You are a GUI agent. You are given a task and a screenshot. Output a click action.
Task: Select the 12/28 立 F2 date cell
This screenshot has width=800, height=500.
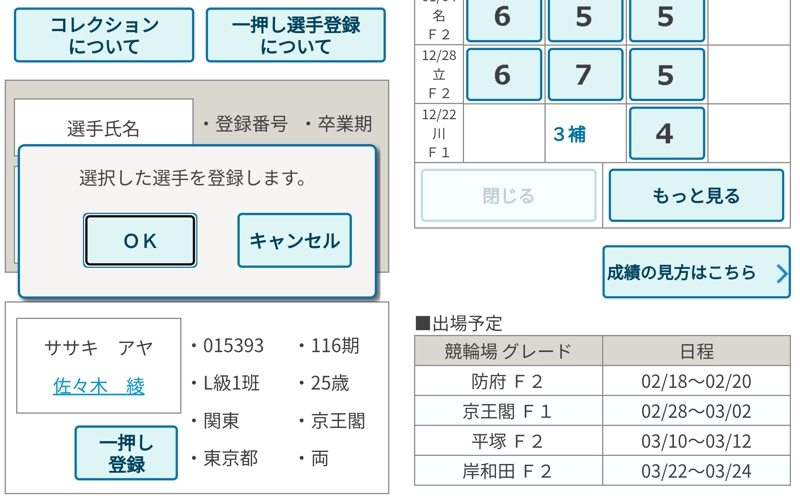coord(439,74)
